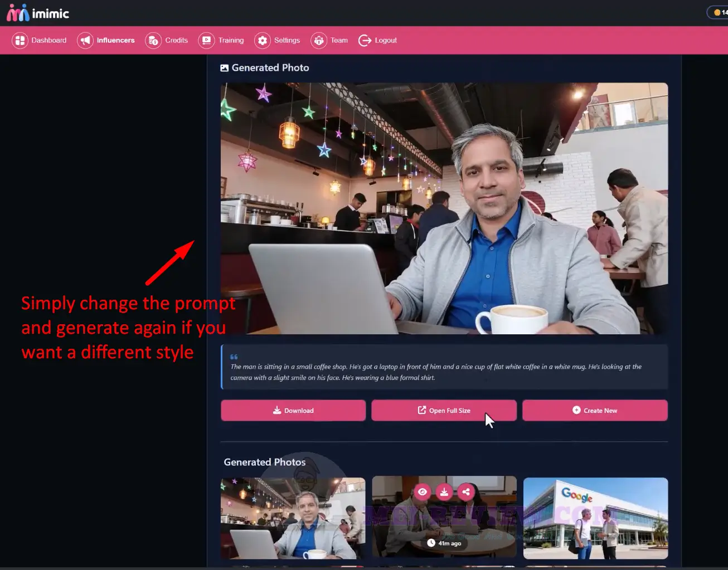
Task: Click the large generated coffee shop photo
Action: click(444, 208)
